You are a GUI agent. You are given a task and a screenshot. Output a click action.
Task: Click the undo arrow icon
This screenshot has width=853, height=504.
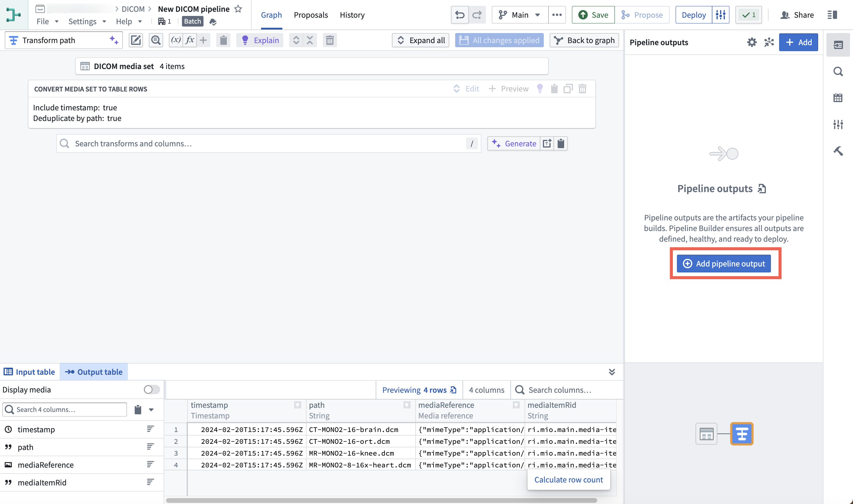(x=460, y=15)
